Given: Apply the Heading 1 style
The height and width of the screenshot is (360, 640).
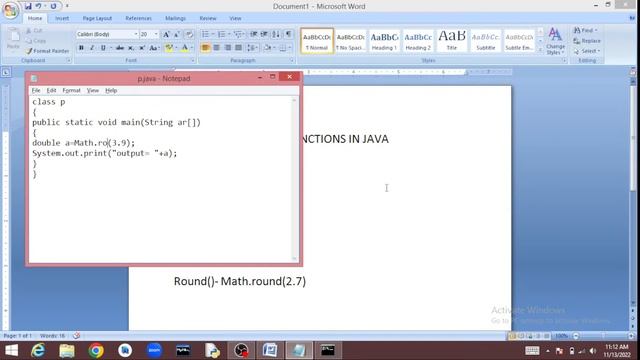Looking at the screenshot, I should (x=384, y=40).
